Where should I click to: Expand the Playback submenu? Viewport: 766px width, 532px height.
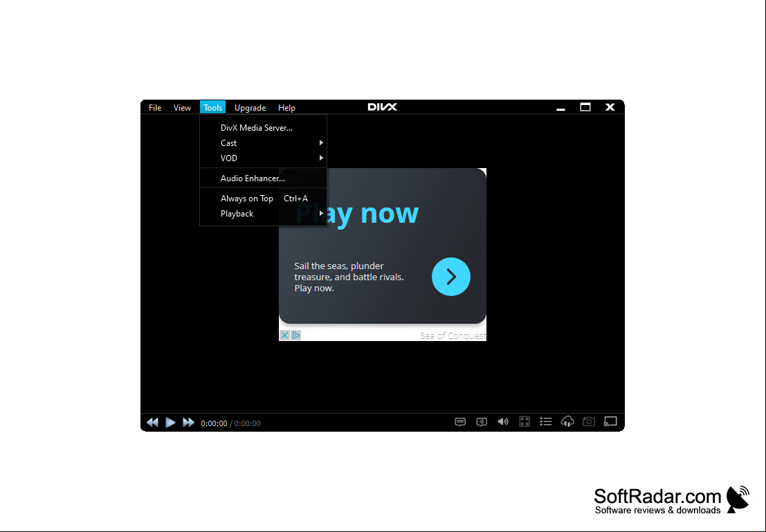[x=264, y=214]
